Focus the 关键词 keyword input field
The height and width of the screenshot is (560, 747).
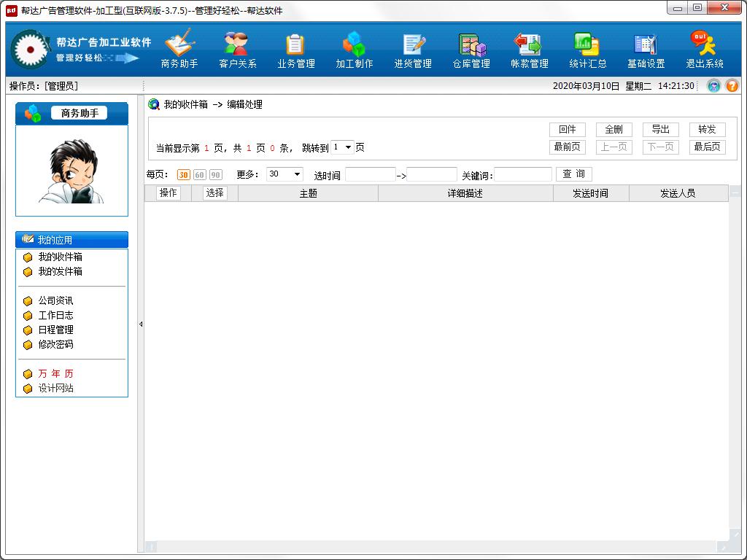point(522,174)
